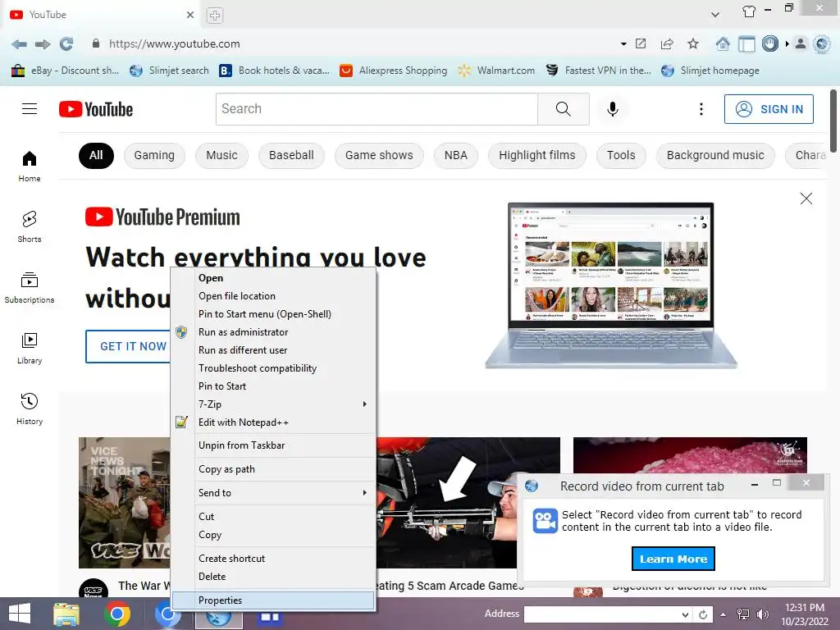
Task: Open File Explorer from taskbar
Action: pyautogui.click(x=66, y=614)
